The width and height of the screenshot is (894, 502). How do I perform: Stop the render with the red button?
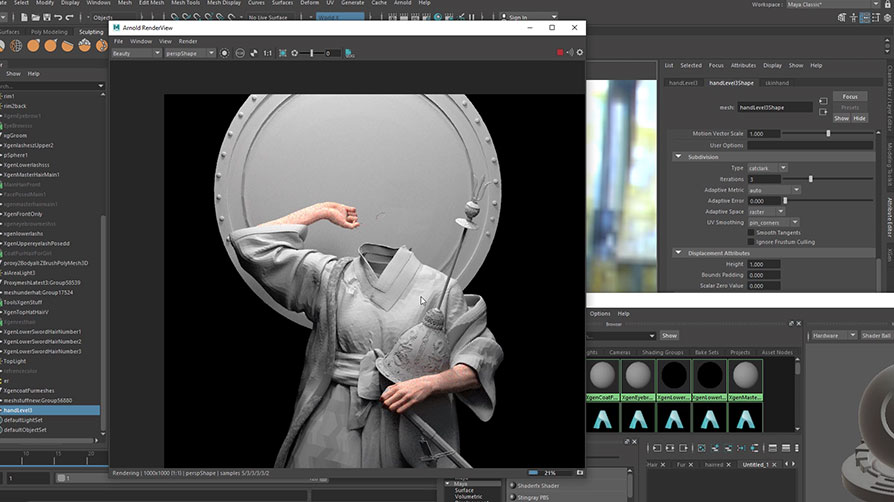[560, 52]
